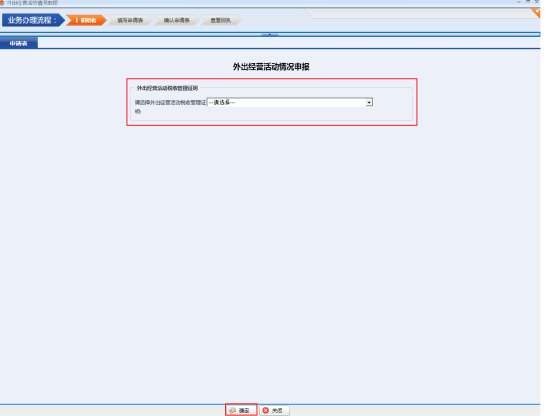
Task: Click the heading 外出经营活动情况申报
Action: tap(271, 67)
